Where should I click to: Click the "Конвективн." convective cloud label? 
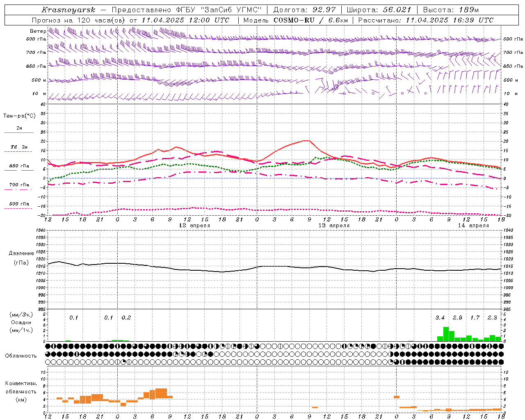point(21,383)
